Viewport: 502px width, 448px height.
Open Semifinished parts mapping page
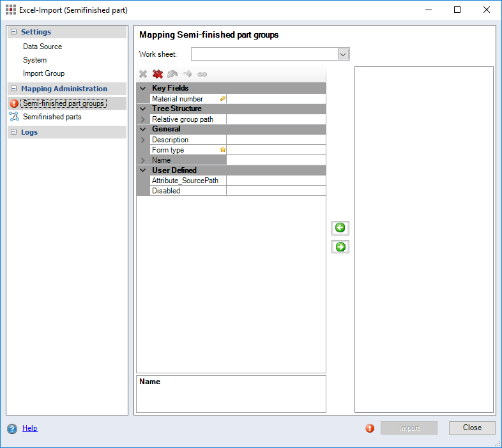point(52,117)
